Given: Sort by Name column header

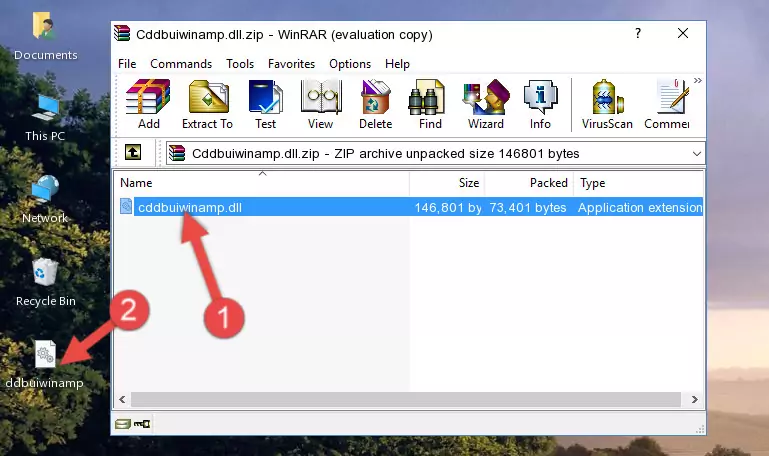Looking at the screenshot, I should click(262, 183).
